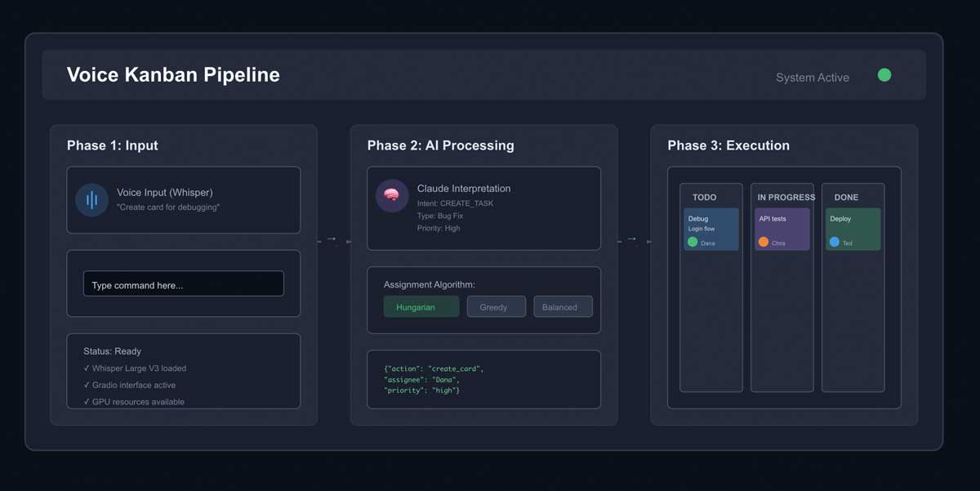Click the Gradio interface active checkmark

(87, 385)
